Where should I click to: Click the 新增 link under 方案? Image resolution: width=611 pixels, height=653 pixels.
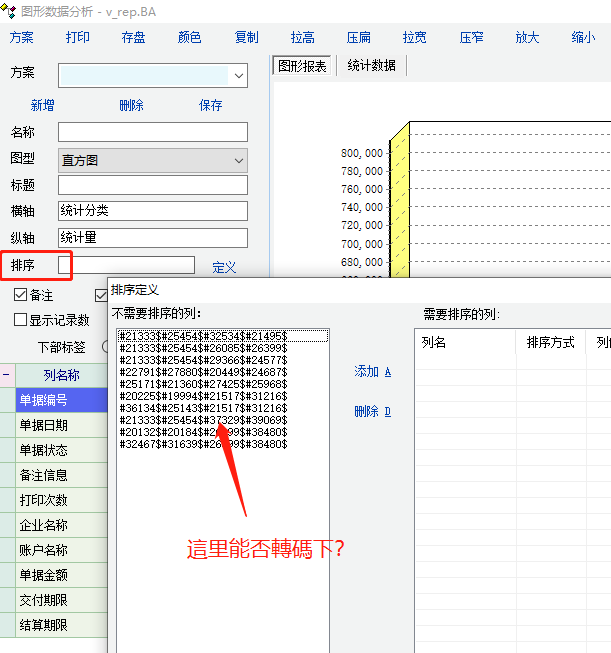click(43, 106)
